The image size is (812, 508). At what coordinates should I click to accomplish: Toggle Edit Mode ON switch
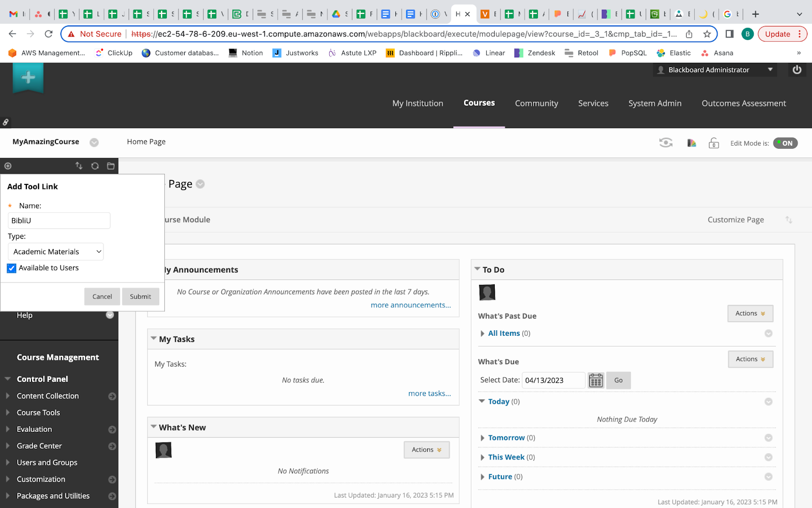click(x=785, y=143)
